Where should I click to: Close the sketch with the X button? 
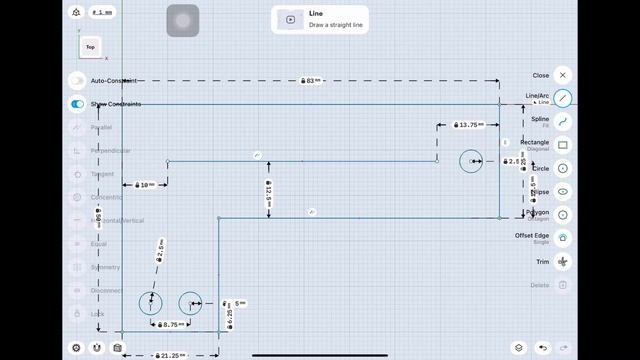pos(562,75)
